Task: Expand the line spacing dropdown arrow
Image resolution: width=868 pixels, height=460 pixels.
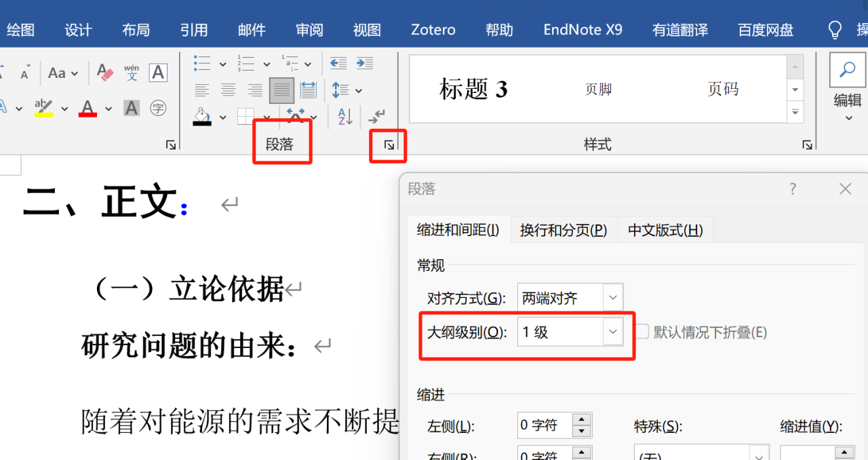Action: 359,90
